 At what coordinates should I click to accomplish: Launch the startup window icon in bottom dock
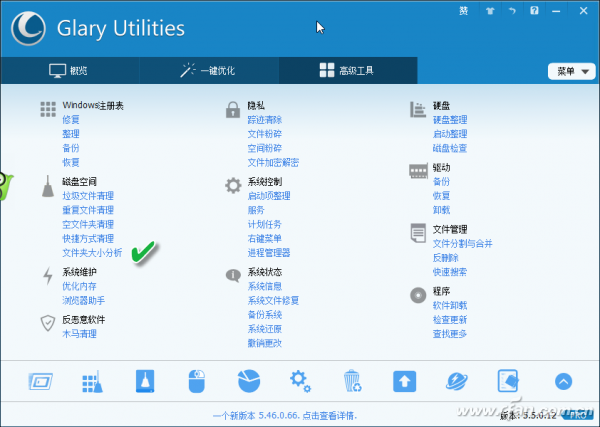click(x=41, y=381)
